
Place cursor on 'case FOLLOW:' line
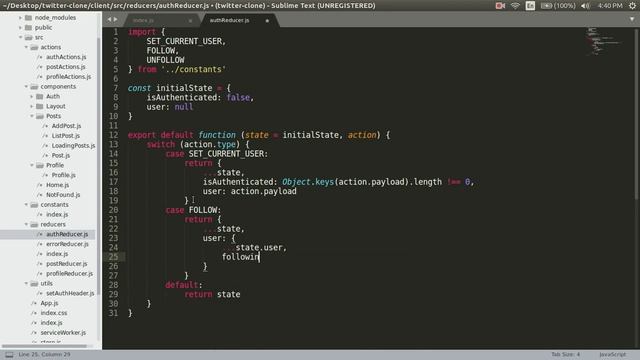coord(193,210)
